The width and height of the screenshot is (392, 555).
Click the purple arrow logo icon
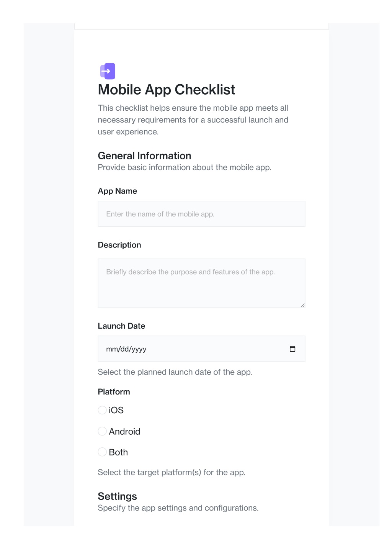coord(108,71)
